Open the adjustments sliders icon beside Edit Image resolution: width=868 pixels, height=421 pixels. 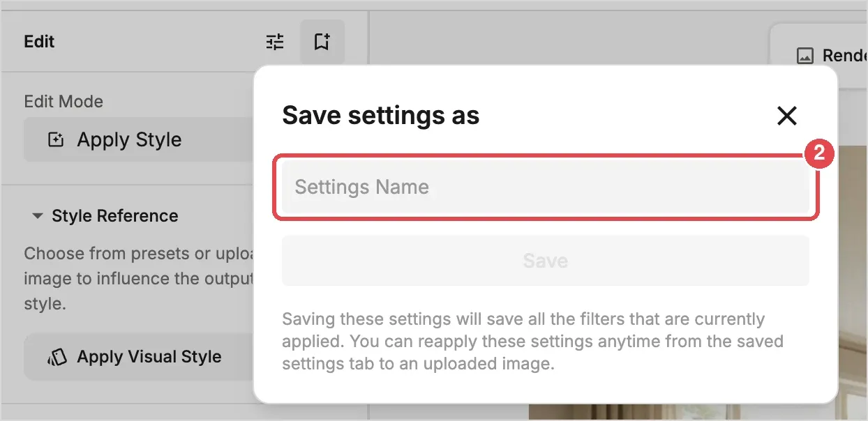276,42
